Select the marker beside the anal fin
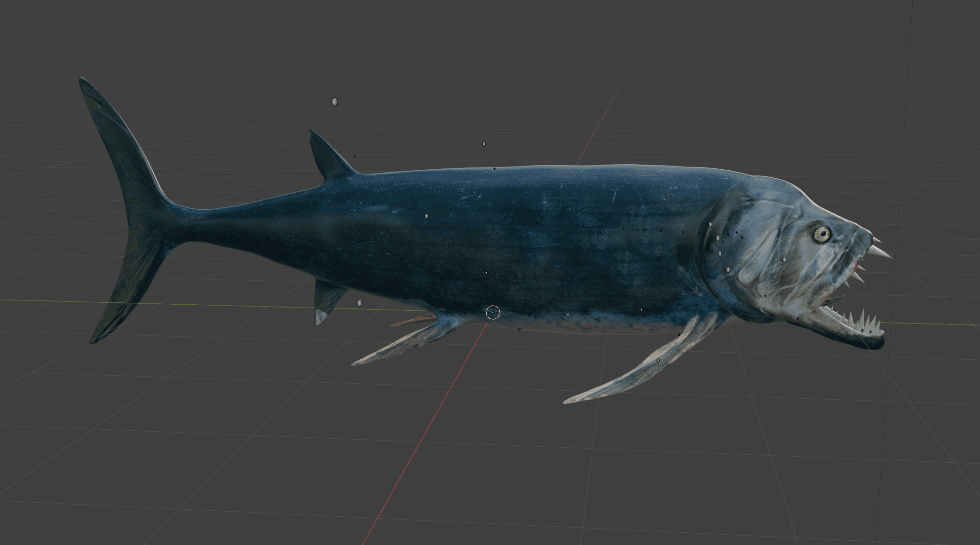The height and width of the screenshot is (545, 980). 360,303
